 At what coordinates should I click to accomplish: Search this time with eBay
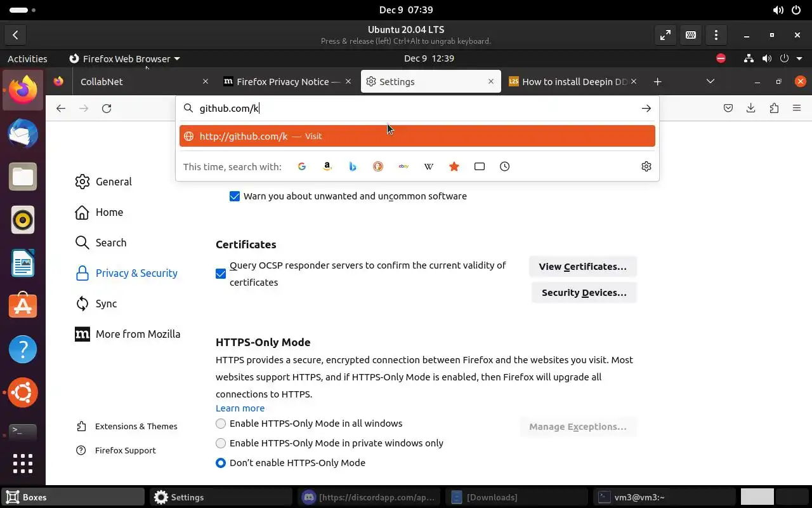pyautogui.click(x=403, y=166)
